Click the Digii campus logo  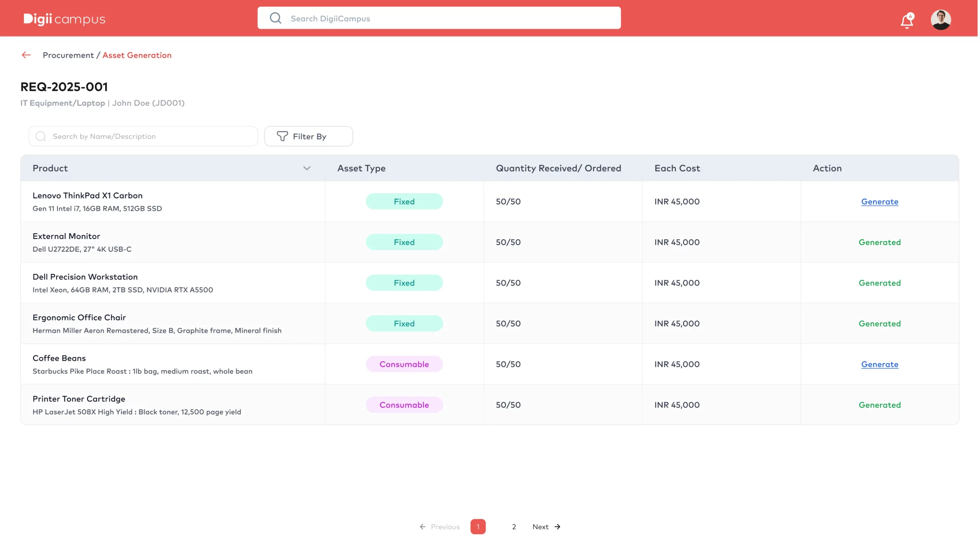pos(64,19)
